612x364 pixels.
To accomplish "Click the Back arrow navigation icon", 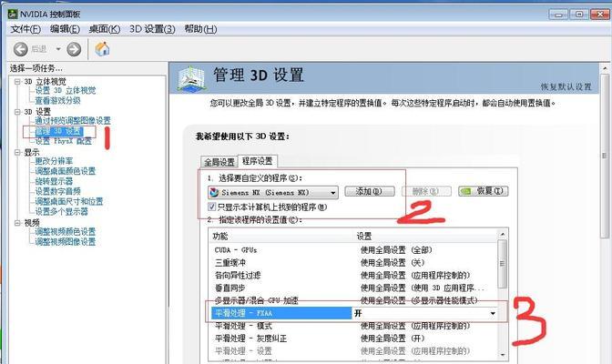I will coord(21,49).
